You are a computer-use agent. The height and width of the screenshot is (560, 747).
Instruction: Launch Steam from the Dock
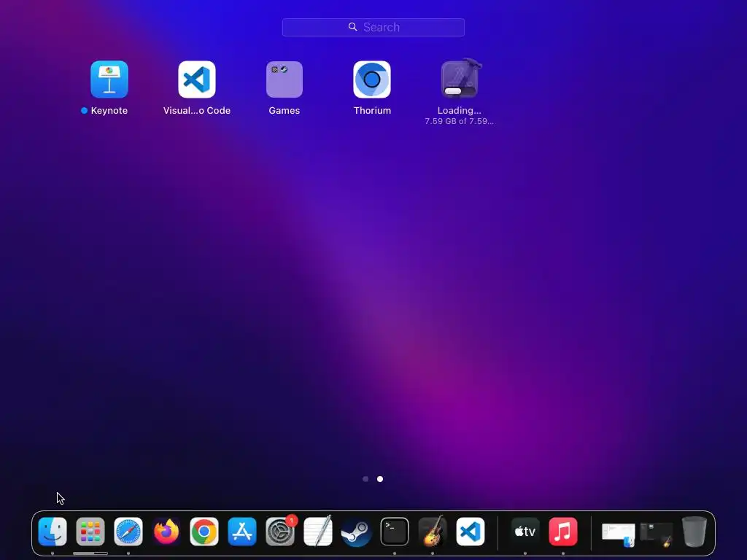pos(356,532)
